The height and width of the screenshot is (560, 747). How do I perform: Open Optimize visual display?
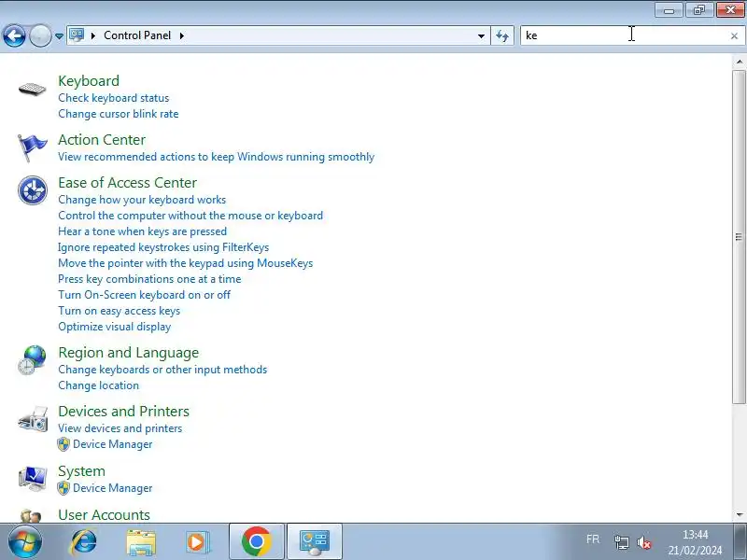(114, 327)
